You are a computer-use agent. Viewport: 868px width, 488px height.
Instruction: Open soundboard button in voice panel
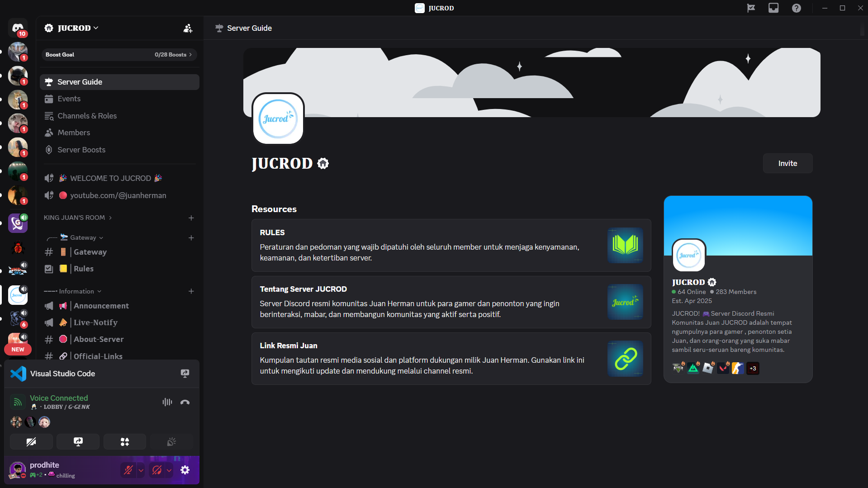[171, 442]
